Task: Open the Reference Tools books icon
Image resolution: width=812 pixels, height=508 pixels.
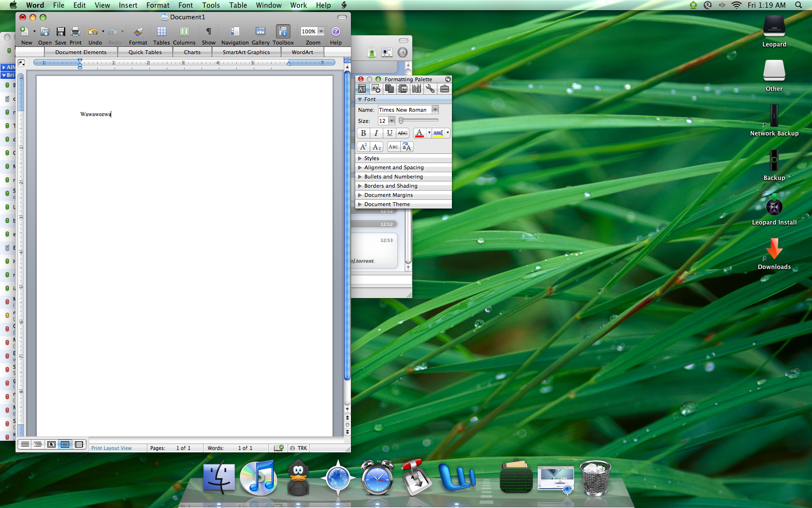Action: [416, 89]
